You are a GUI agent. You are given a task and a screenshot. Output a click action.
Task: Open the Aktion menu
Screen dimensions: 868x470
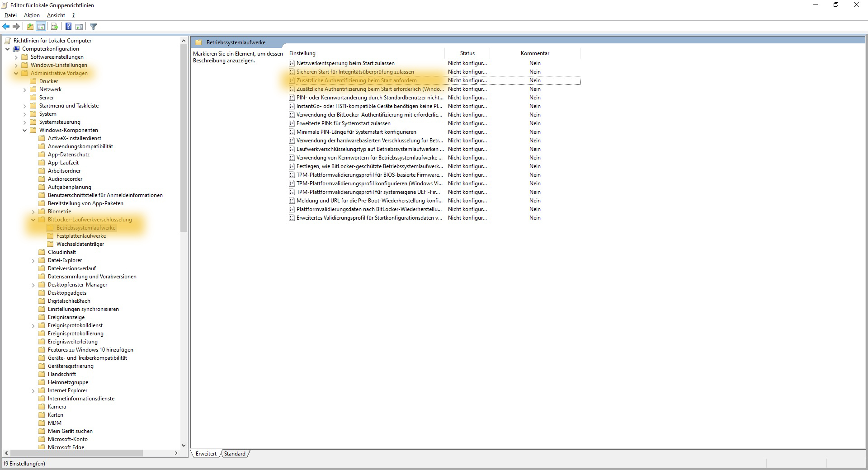(32, 15)
